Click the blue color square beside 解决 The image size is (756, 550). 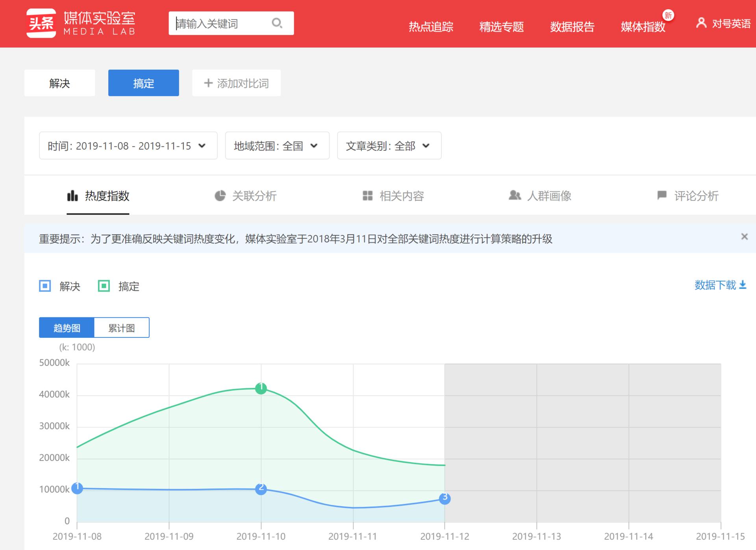click(45, 286)
